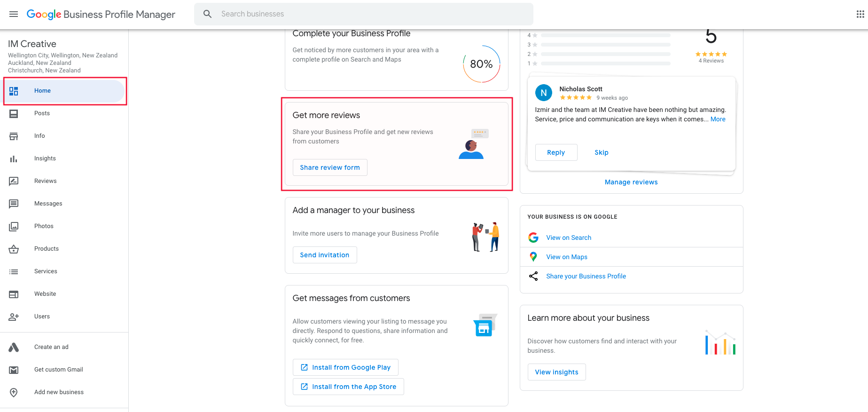The height and width of the screenshot is (412, 868).
Task: Click the 4-star rating bar
Action: tap(605, 35)
